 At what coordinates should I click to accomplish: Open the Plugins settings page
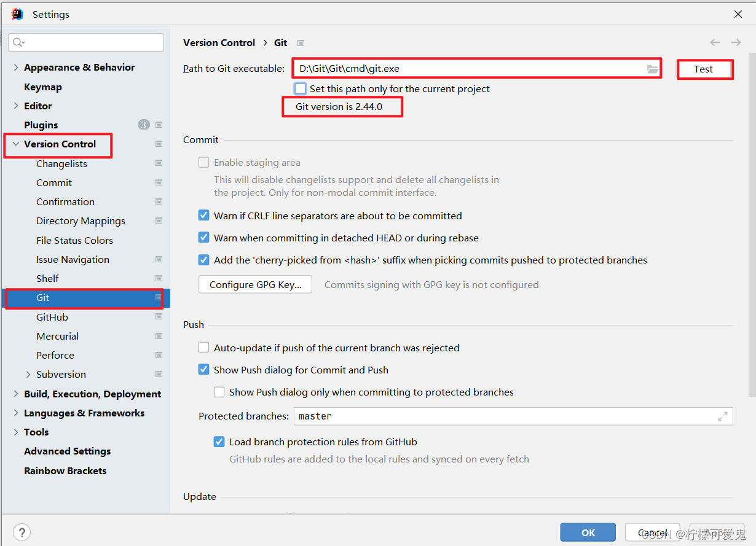tap(41, 125)
